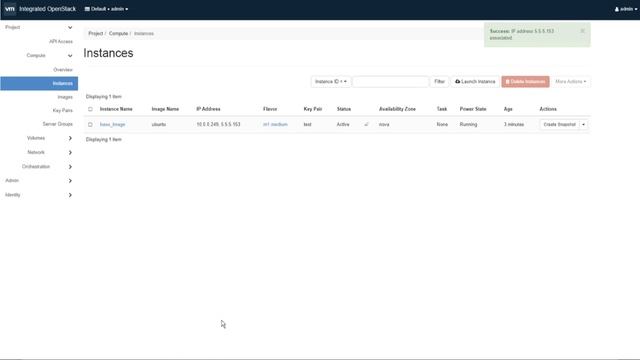Click the Availability Zone column header
Screen dimensions: 640x360
click(397, 109)
